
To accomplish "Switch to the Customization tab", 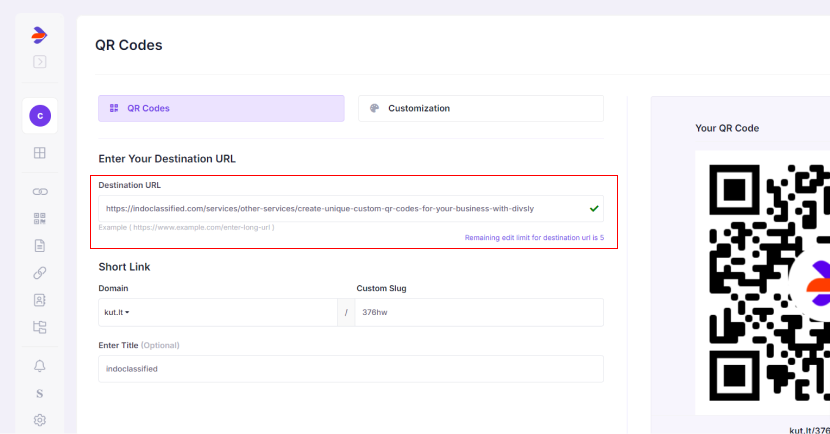I will (x=481, y=108).
